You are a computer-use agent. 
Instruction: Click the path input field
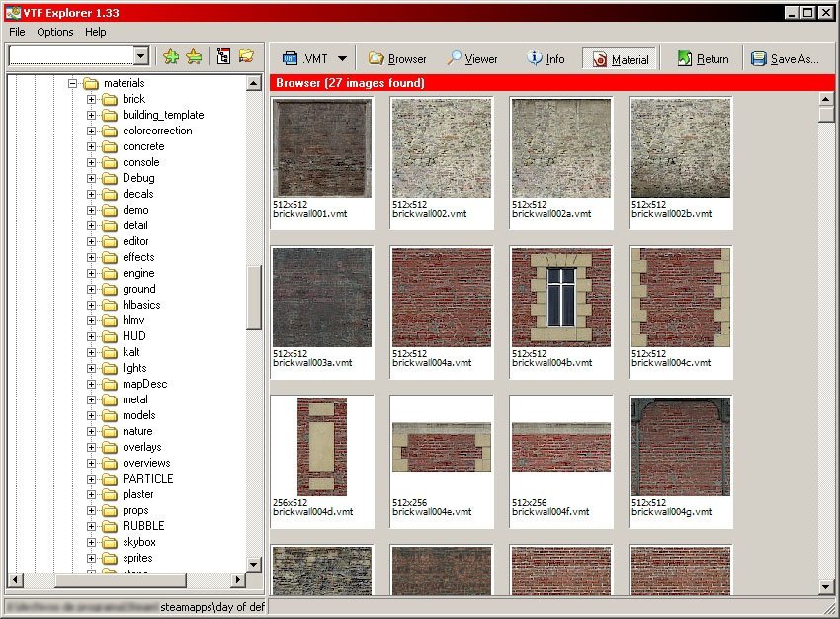coord(71,55)
